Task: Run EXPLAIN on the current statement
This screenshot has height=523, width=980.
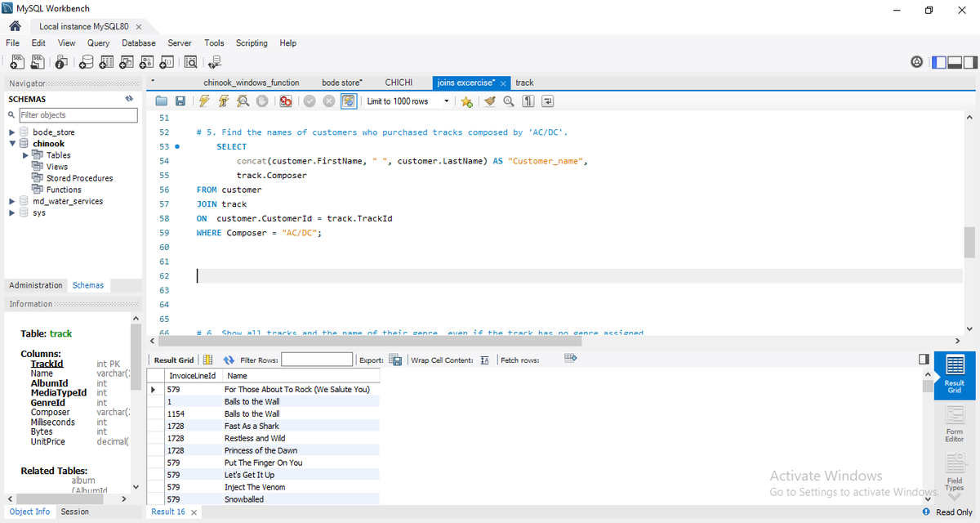Action: click(243, 101)
